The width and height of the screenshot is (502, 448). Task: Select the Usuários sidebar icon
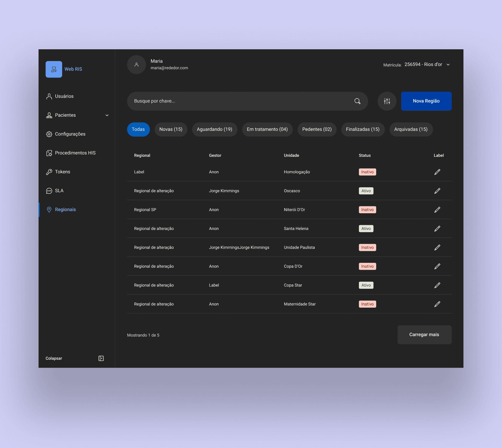49,96
